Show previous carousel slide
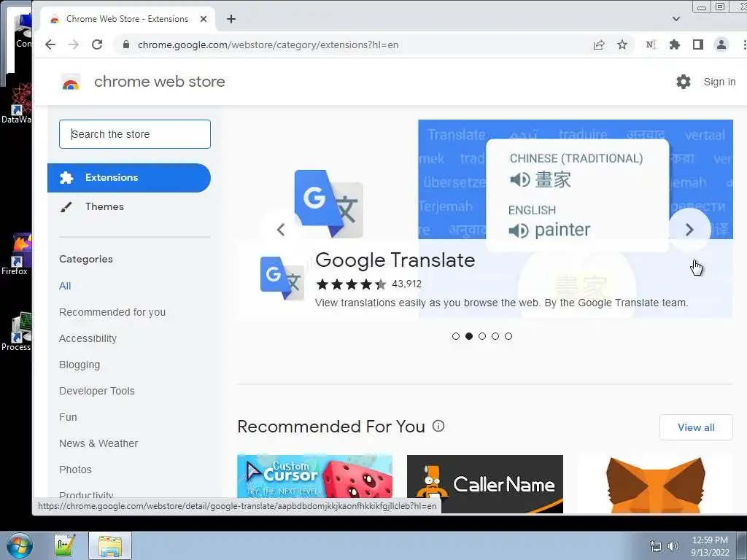 pos(281,230)
